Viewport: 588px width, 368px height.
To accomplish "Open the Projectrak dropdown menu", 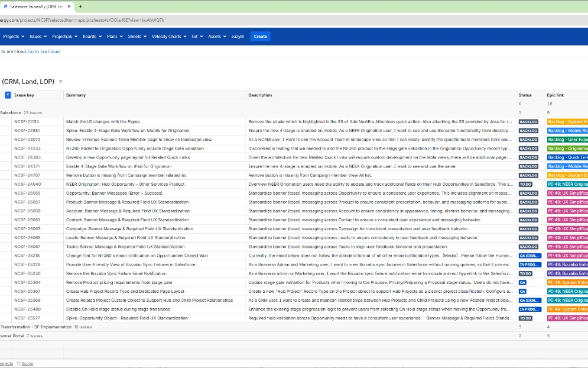I will pyautogui.click(x=64, y=37).
